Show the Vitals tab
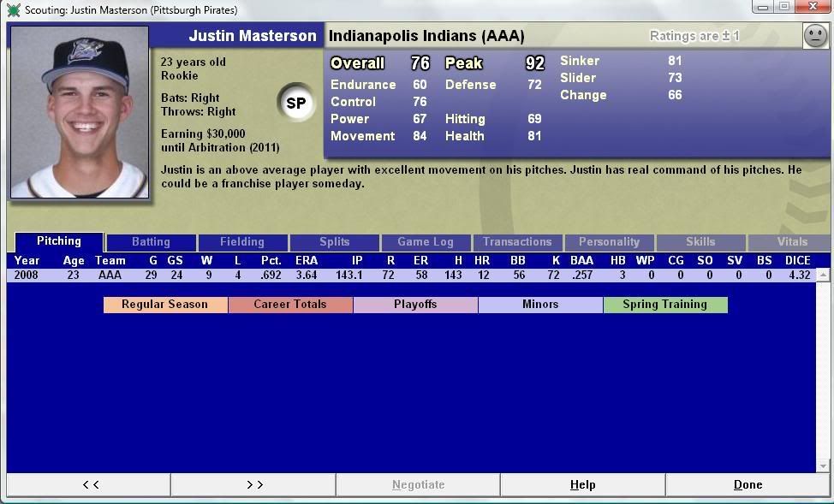This screenshot has height=504, width=834. 792,242
